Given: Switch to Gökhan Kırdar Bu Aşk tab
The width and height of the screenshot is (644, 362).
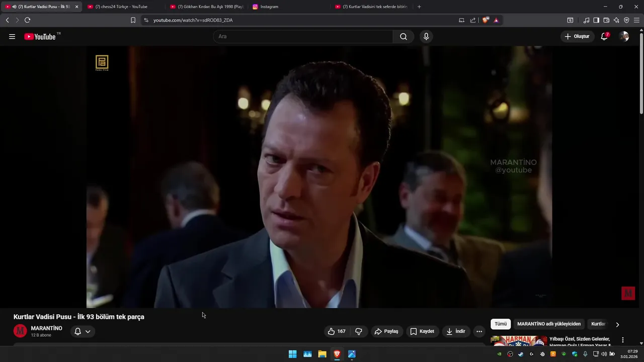Looking at the screenshot, I should pos(207,7).
